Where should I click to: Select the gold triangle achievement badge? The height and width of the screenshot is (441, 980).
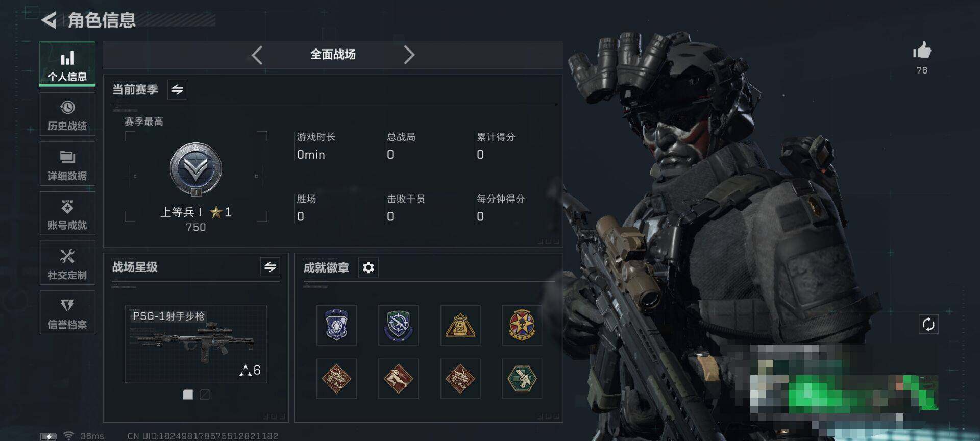coord(460,325)
